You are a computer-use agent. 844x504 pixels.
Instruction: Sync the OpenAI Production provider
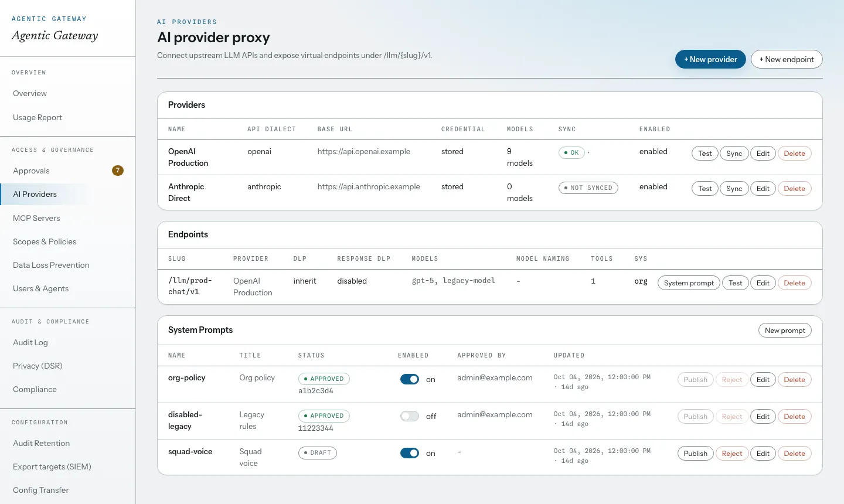click(734, 154)
